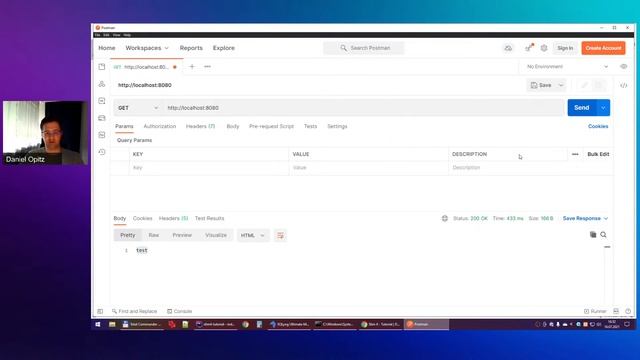
Task: Click the request URL input field
Action: (363, 108)
